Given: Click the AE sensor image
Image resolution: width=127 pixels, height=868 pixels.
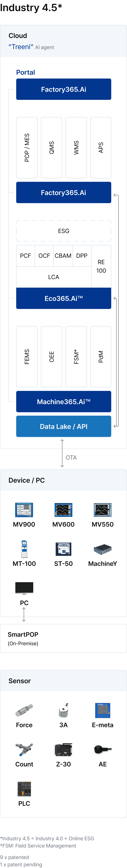Looking at the screenshot, I should click(x=103, y=749).
